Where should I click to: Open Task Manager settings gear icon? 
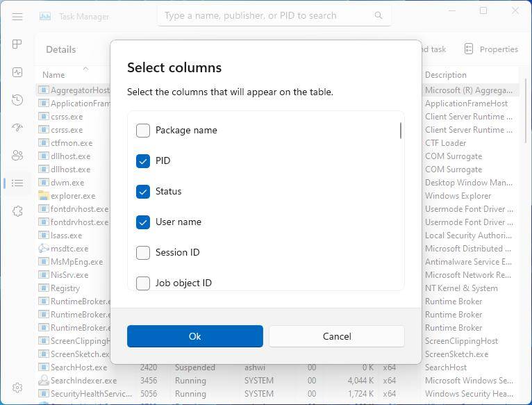[17, 388]
